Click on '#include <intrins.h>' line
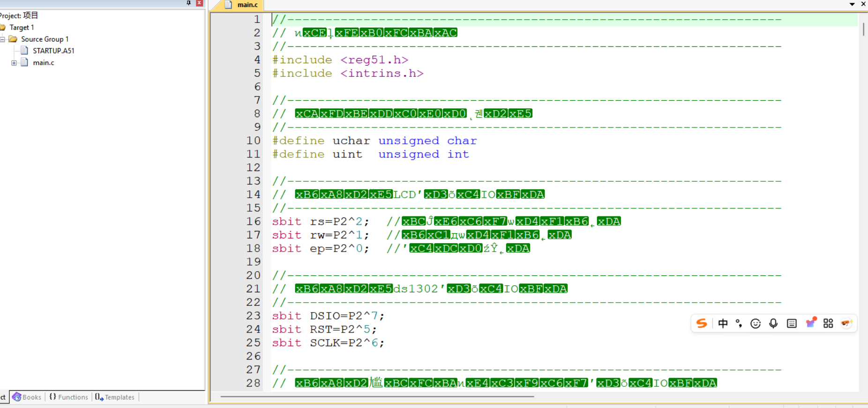This screenshot has height=408, width=868. [x=348, y=74]
